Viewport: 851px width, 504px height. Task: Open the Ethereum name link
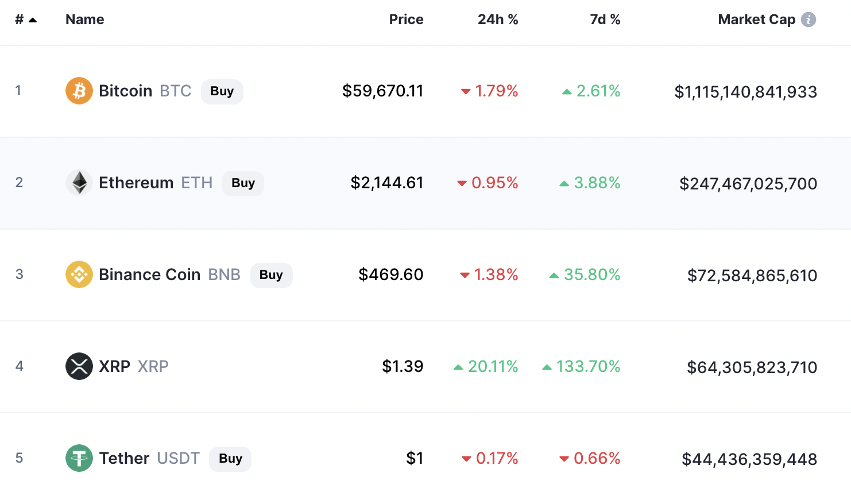tap(136, 183)
